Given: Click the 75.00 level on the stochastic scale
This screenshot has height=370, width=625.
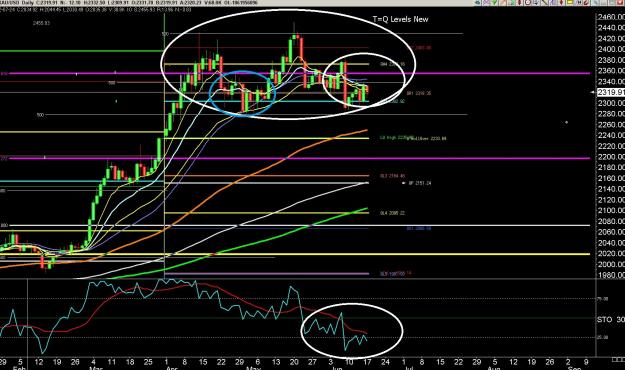Looking at the screenshot, I should tap(602, 299).
